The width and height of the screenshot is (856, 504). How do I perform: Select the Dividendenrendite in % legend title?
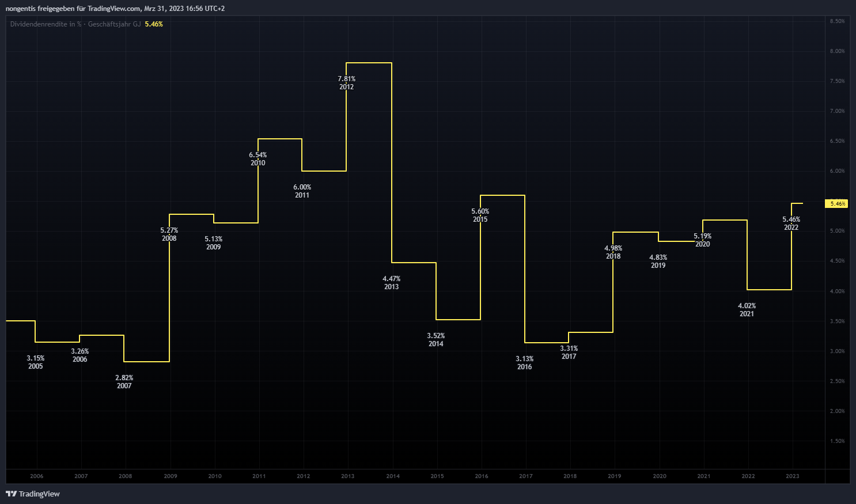click(75, 24)
